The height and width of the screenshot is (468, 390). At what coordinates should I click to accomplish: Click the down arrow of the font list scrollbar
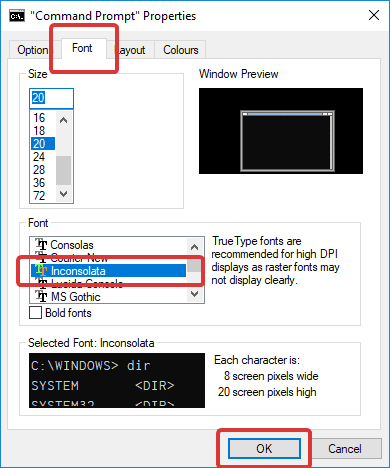click(194, 294)
